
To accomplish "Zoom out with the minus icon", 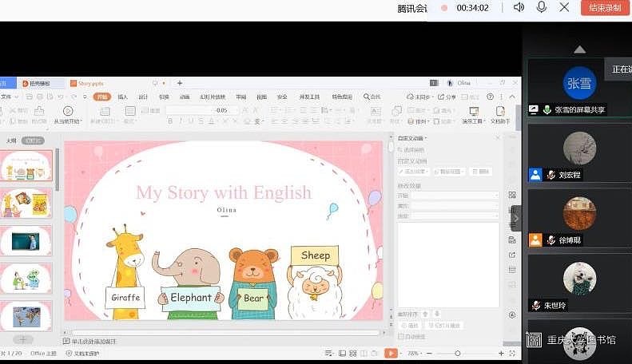I will (429, 353).
